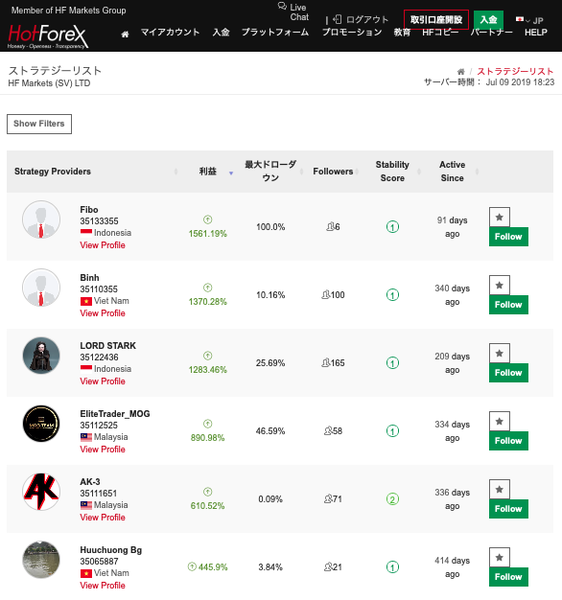Click the green up-arrow beside 445.9%
Viewport: 562px width, 600px height.
[x=192, y=567]
